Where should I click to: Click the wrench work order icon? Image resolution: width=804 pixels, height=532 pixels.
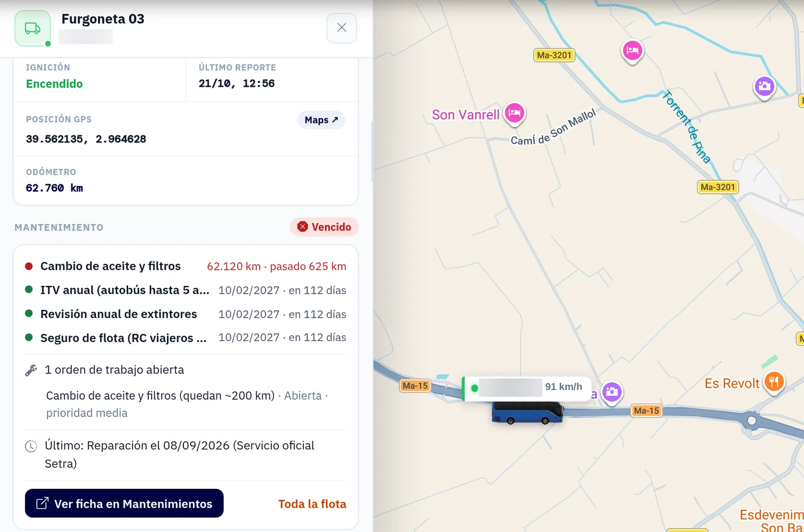click(x=31, y=370)
